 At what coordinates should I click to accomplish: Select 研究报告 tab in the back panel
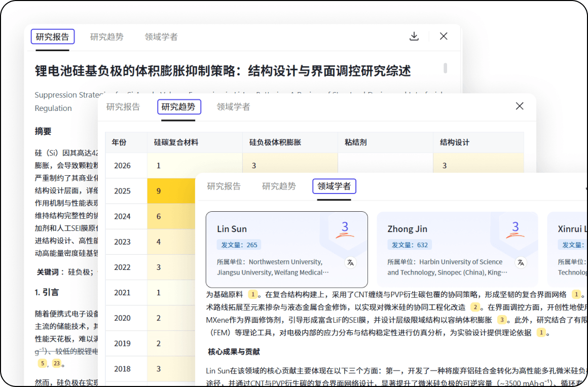(53, 36)
